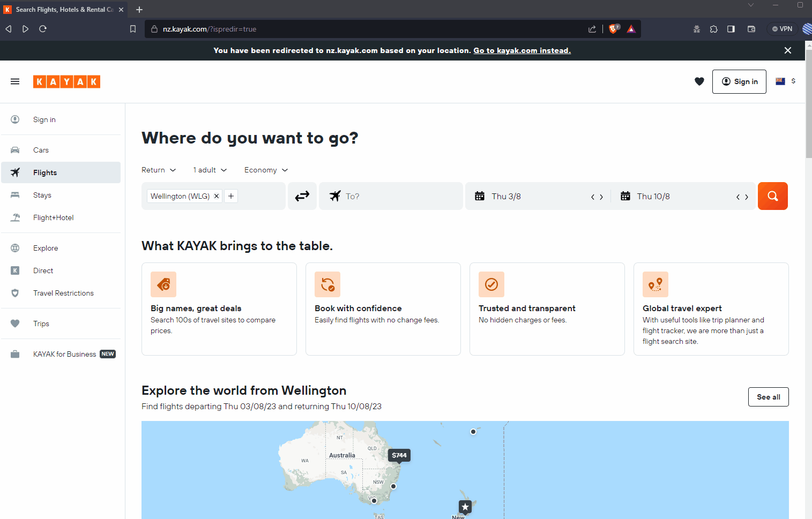Open the hamburger navigation menu
This screenshot has height=519, width=812.
tap(15, 81)
